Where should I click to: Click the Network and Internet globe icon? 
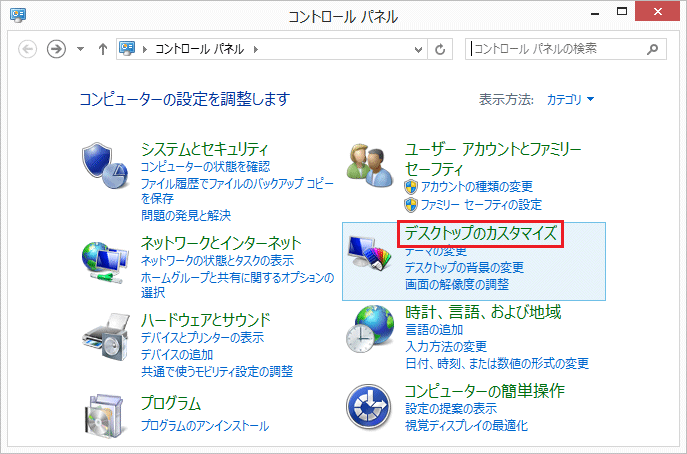tap(105, 262)
